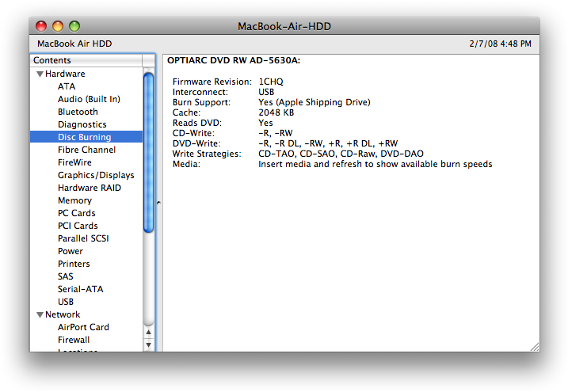Screen dimensions: 568x392
Task: Select Hardware RAID entry
Action: 90,188
